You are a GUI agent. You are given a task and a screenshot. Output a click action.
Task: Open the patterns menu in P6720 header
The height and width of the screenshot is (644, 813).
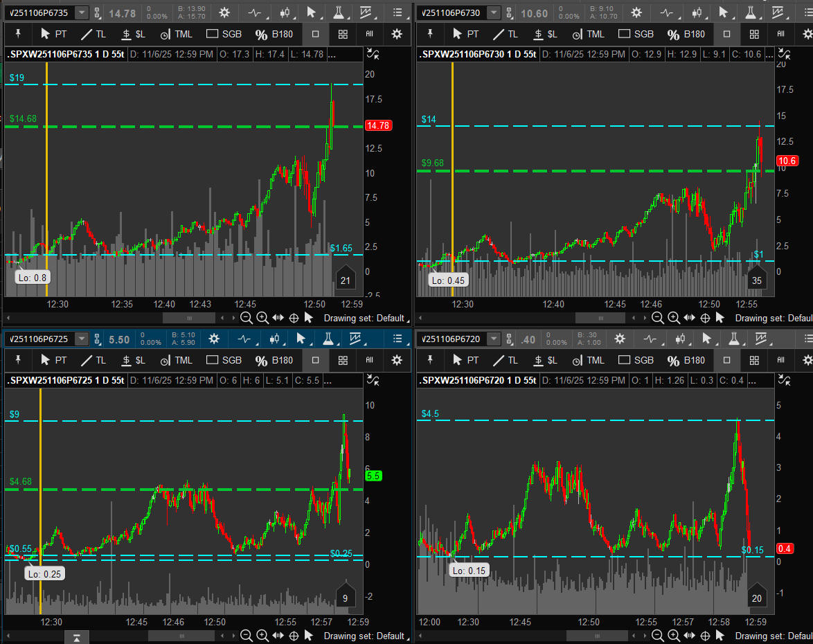click(762, 339)
